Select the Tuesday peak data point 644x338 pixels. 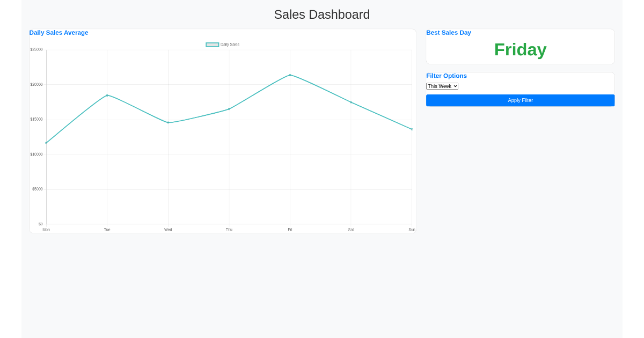point(107,95)
